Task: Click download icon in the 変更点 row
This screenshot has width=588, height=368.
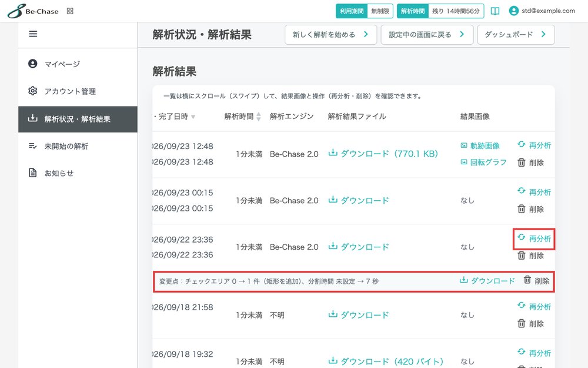Action: tap(464, 280)
